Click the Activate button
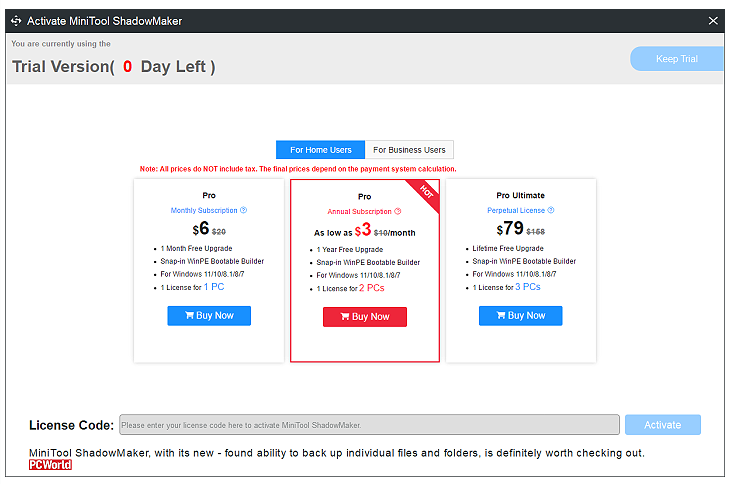 (x=662, y=425)
